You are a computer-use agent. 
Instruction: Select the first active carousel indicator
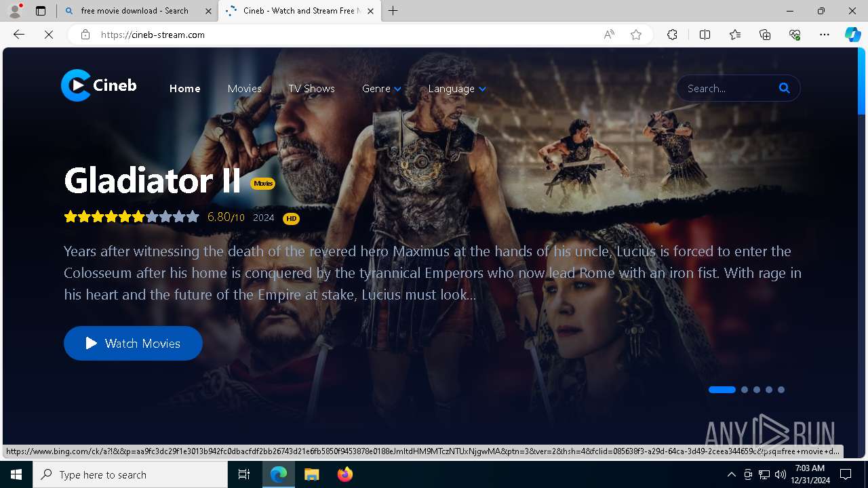pyautogui.click(x=722, y=390)
